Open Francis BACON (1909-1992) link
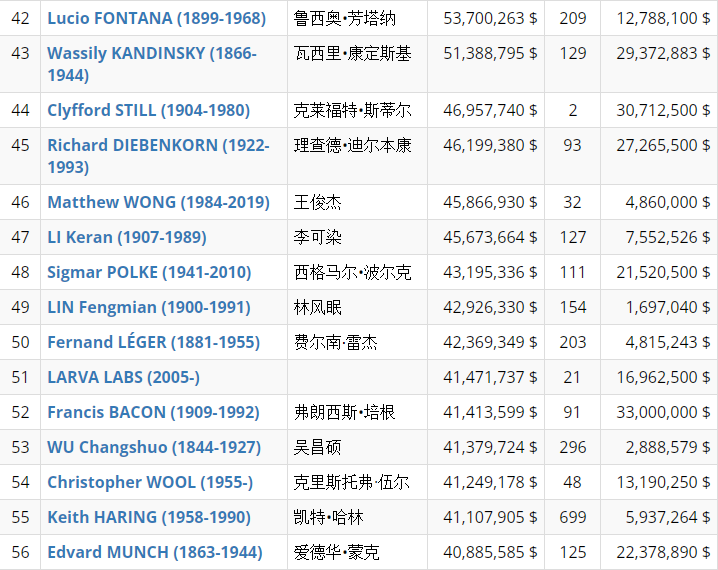This screenshot has width=718, height=570. click(153, 413)
